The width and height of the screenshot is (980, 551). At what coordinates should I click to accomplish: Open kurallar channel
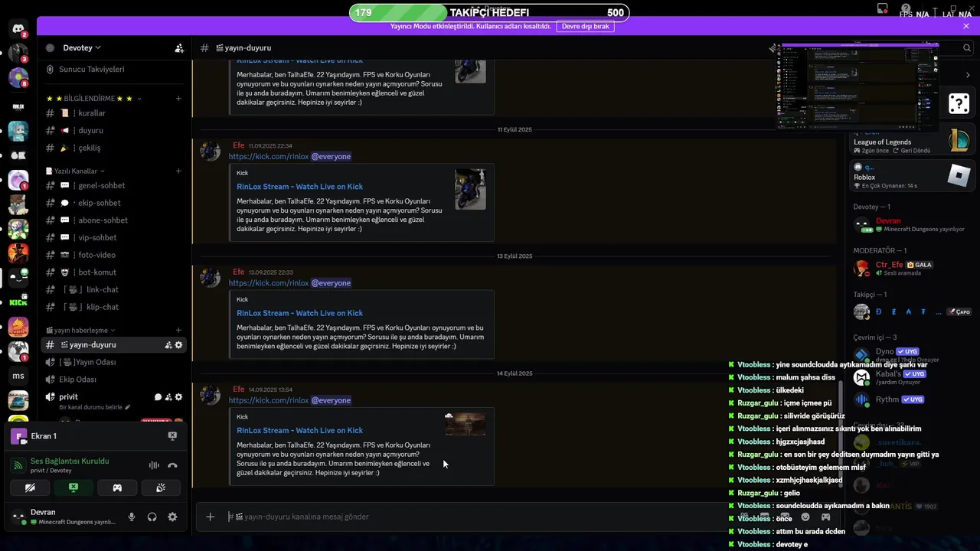click(x=115, y=113)
